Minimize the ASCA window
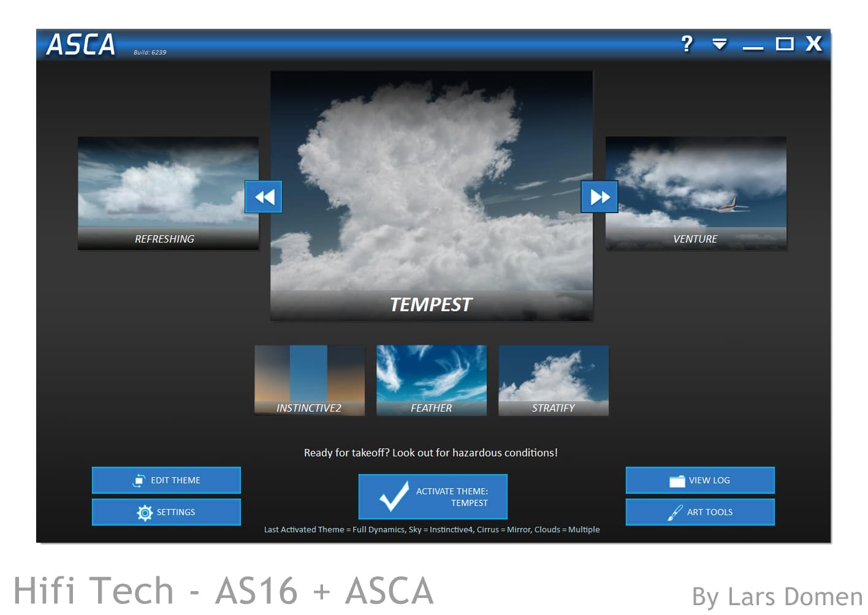868x615 pixels. point(752,45)
